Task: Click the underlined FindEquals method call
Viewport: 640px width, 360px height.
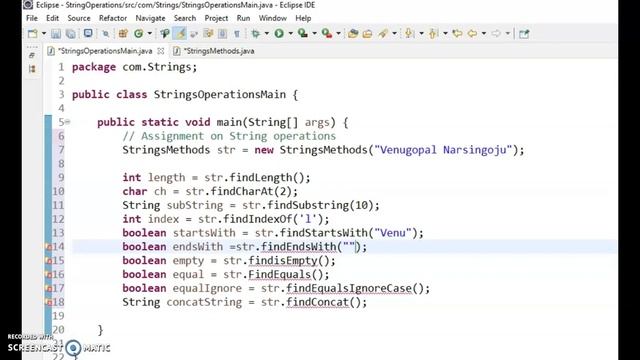Action: 280,274
